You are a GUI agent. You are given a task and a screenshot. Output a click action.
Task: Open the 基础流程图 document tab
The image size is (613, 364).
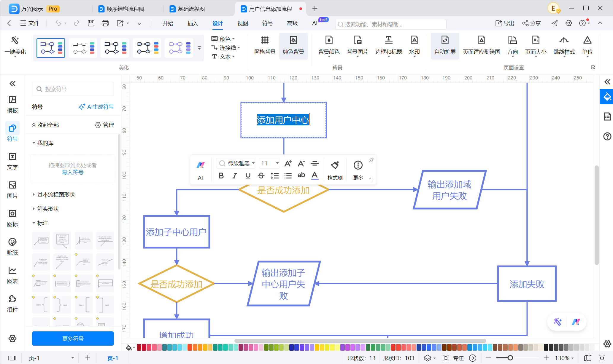coord(191,9)
